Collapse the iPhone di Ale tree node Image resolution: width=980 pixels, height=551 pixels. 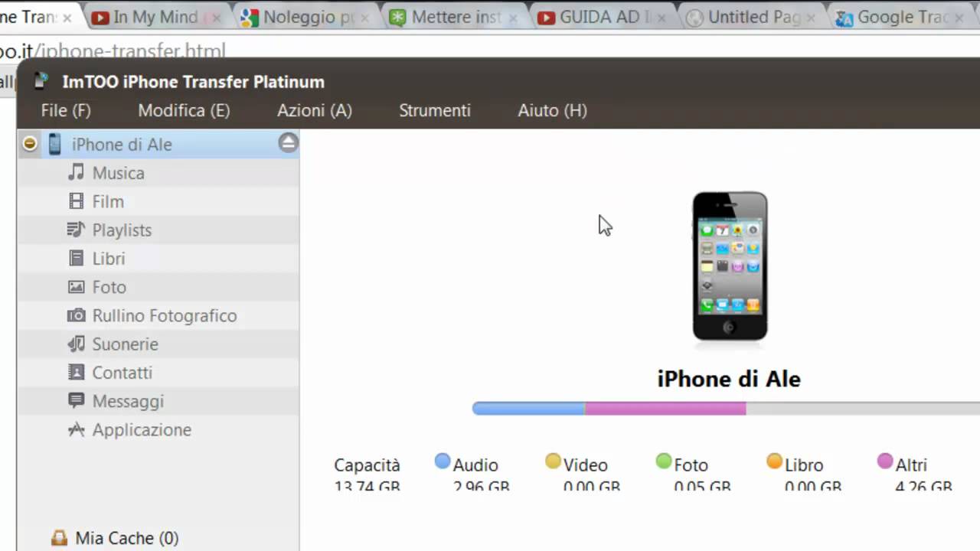(x=29, y=143)
